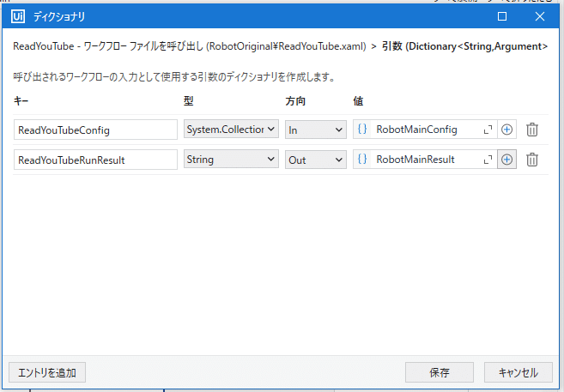The width and height of the screenshot is (564, 392).
Task: Edit the ReadYouTubeConfig key field
Action: click(x=95, y=130)
